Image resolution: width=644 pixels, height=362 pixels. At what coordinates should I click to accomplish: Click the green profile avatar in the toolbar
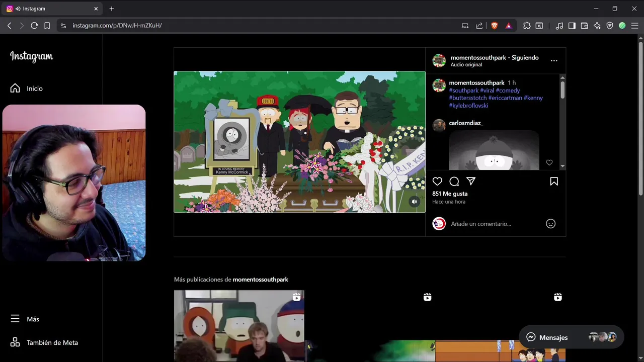click(x=622, y=26)
